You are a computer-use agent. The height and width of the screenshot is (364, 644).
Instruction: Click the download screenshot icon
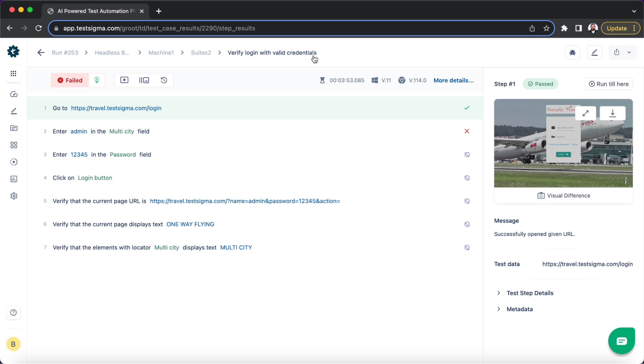612,113
